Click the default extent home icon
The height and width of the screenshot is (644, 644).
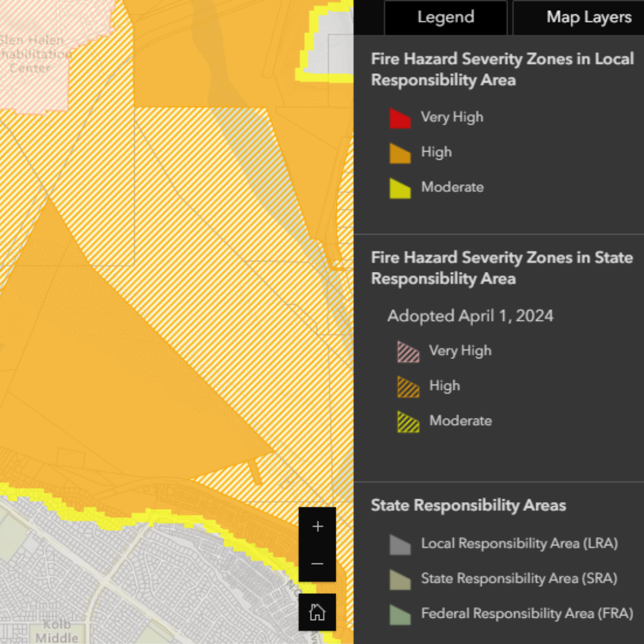point(317,612)
